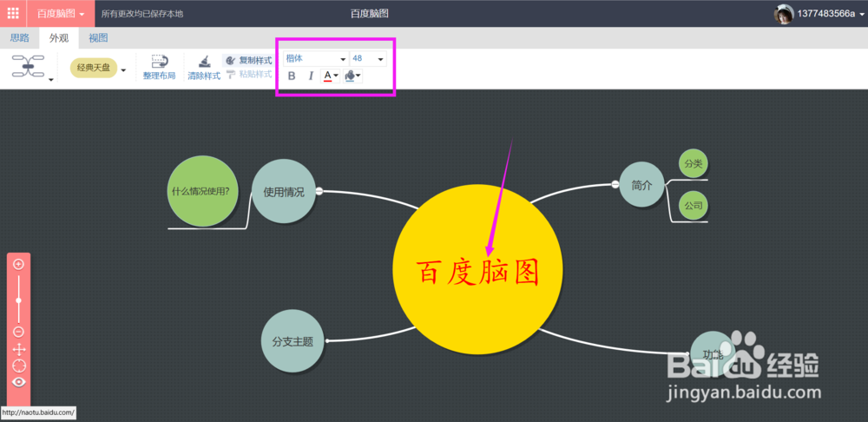Select the 使用情况 node

(284, 192)
